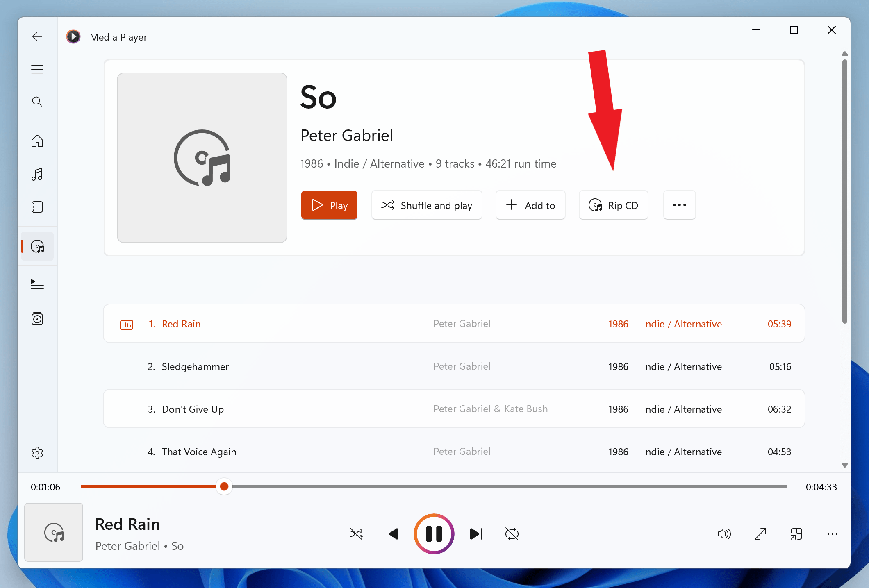Click the CD/disc detection icon in sidebar
869x588 pixels.
tap(38, 246)
